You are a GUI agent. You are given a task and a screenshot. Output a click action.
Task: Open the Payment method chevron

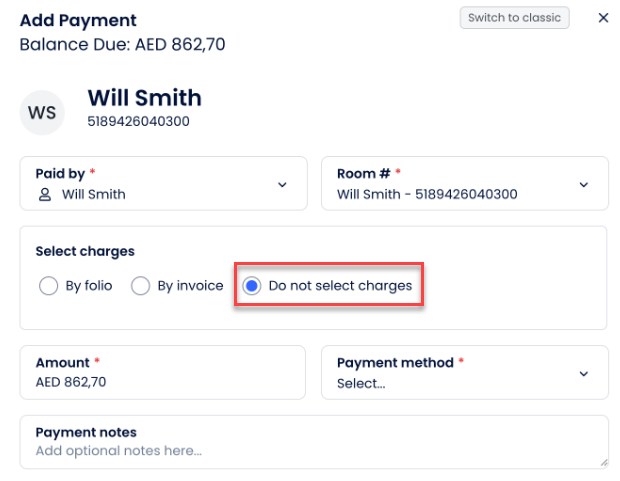pyautogui.click(x=584, y=373)
